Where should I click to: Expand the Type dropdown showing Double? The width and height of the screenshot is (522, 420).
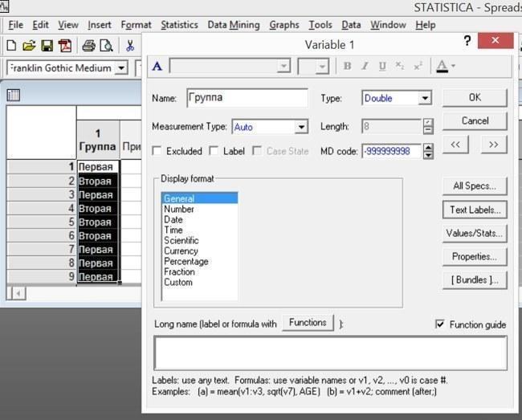pyautogui.click(x=425, y=98)
